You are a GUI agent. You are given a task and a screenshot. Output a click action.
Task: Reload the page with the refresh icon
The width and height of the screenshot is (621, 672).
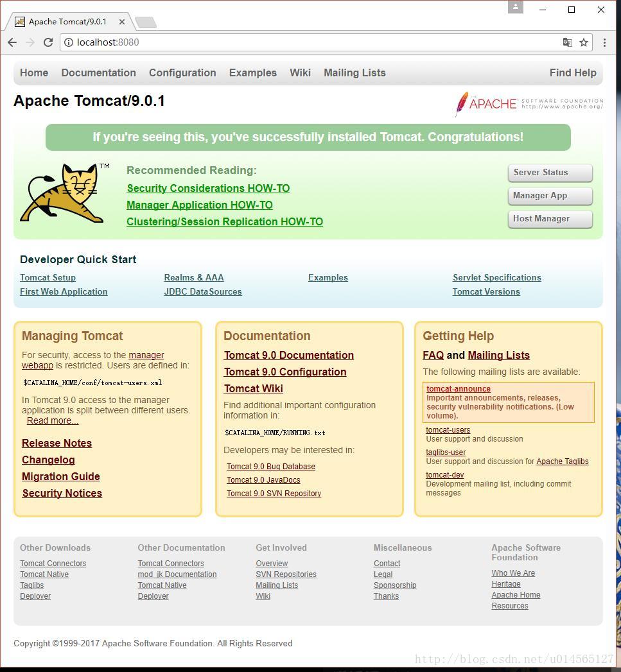pos(48,42)
